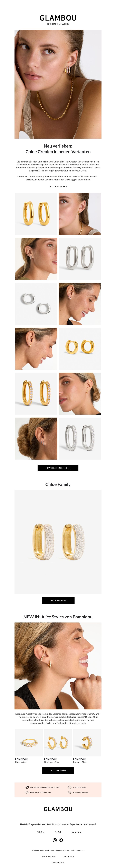116x868 pixels.
Task: Open the Ohrringe - Alice product image
Action: [x=58, y=742]
